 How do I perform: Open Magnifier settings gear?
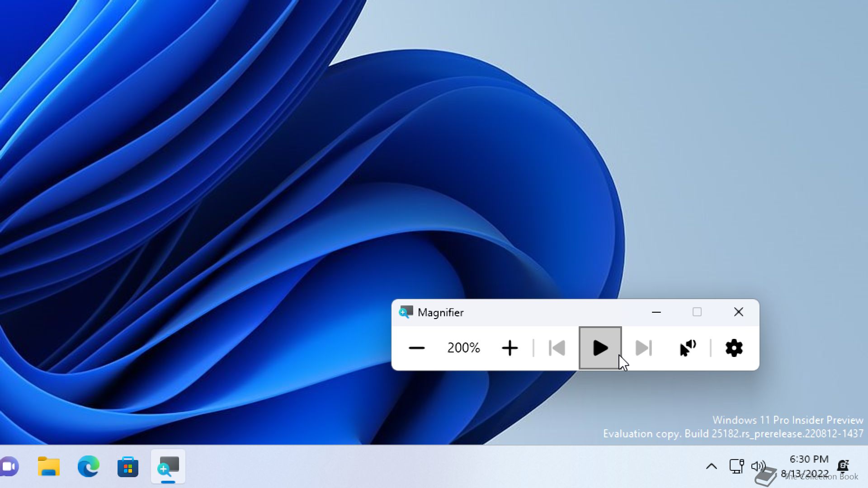point(734,348)
